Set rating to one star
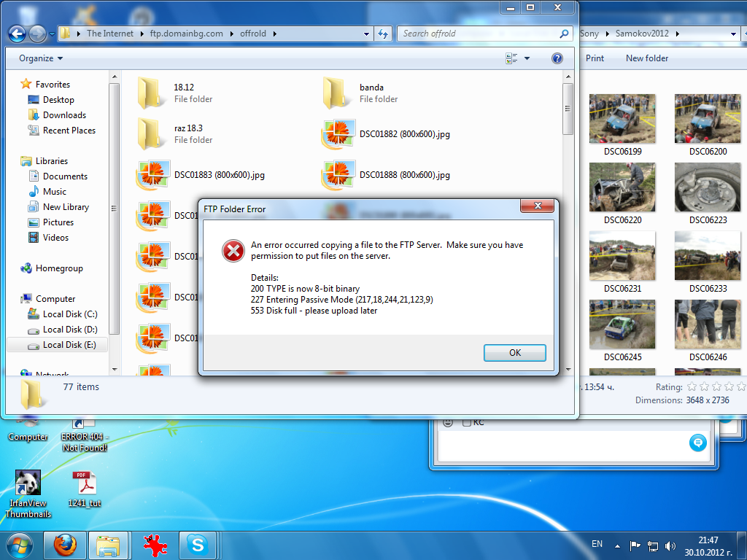 pos(692,386)
